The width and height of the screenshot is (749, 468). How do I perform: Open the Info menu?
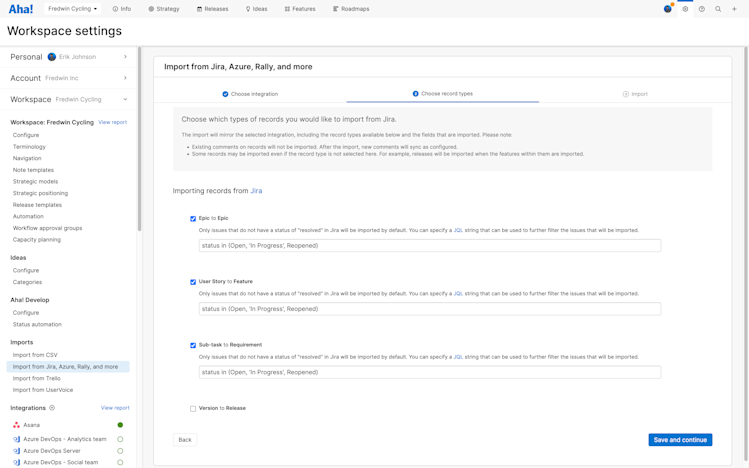tap(122, 9)
